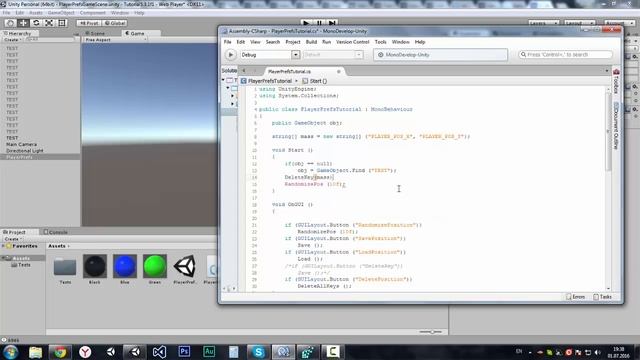Switch to the Console tab
This screenshot has height=360, width=640.
56,232
